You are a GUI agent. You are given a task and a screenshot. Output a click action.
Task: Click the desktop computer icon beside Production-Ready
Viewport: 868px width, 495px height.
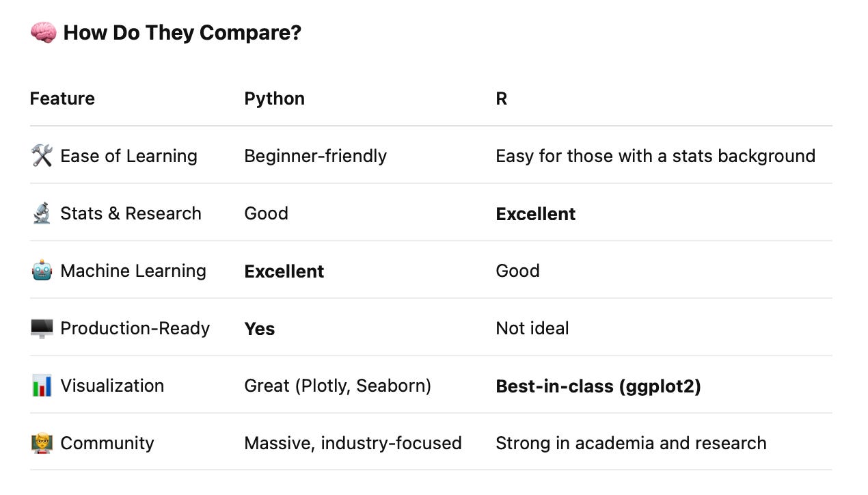42,328
